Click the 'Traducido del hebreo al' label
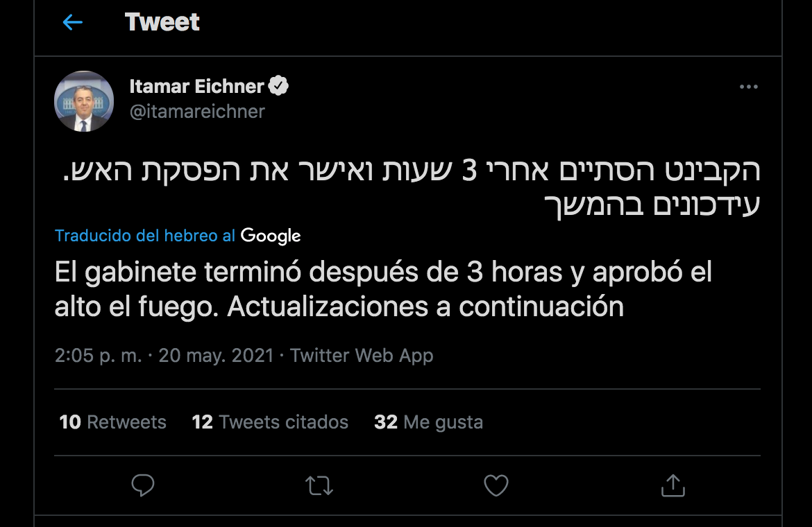Image resolution: width=812 pixels, height=527 pixels. coord(145,236)
